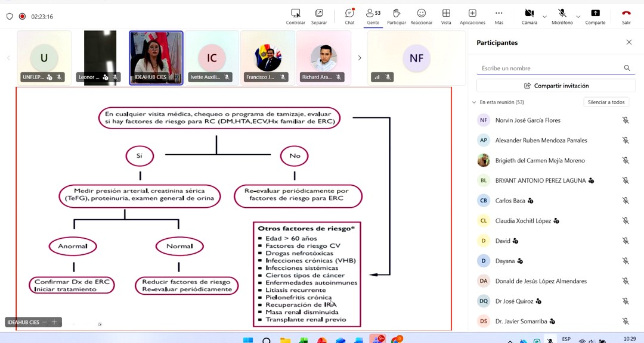Image resolution: width=644 pixels, height=343 pixels.
Task: Click the next arrow in video gallery
Action: (359, 58)
